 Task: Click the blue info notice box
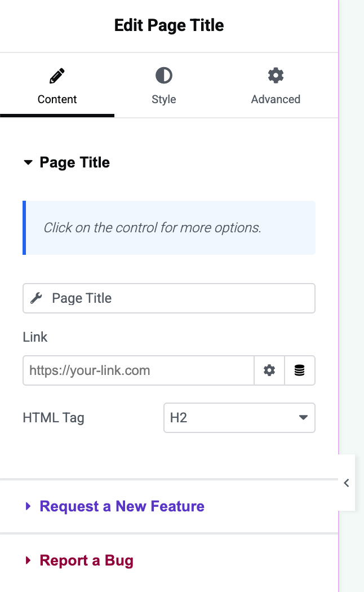pos(169,228)
